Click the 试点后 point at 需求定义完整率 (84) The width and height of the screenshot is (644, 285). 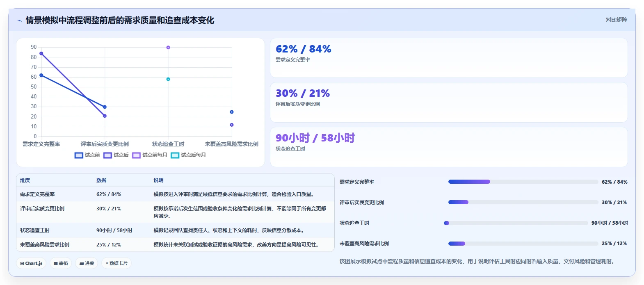click(41, 53)
